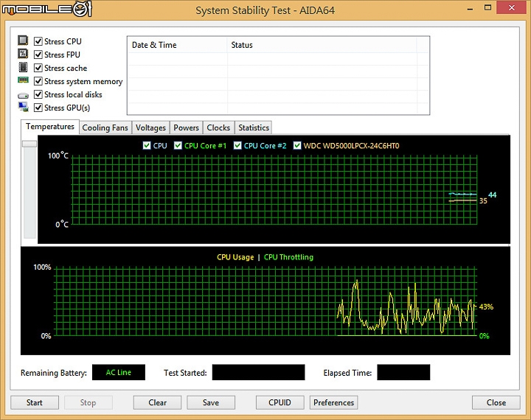Viewport: 531px width, 420px height.
Task: Click the 43% CPU usage value
Action: point(486,307)
